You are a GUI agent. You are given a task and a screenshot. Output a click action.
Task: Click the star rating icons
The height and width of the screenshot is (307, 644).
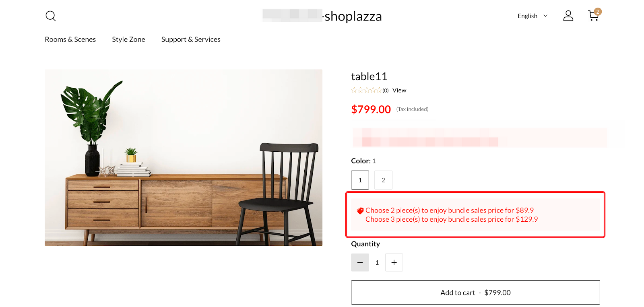point(366,90)
